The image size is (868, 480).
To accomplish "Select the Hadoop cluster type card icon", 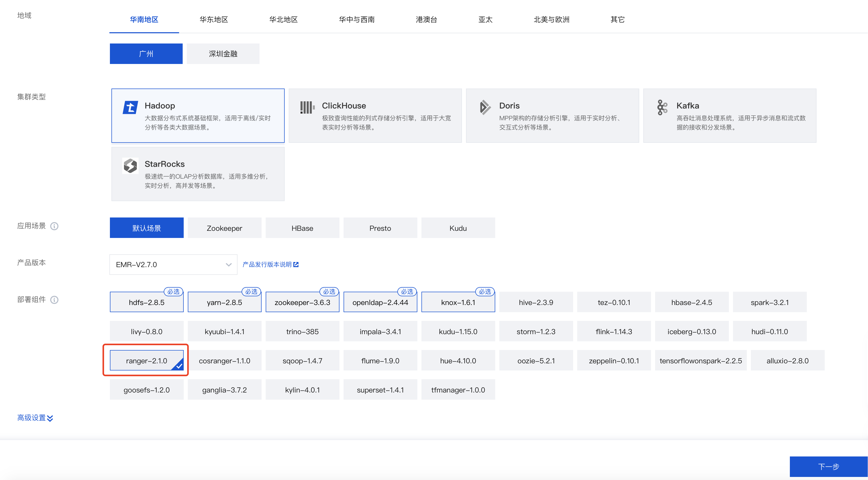I will click(x=131, y=107).
